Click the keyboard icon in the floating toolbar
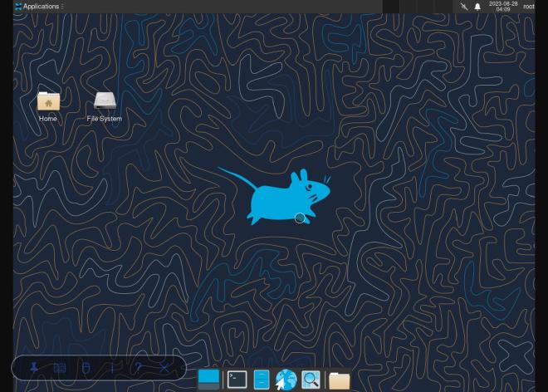548x392 pixels. [60, 368]
